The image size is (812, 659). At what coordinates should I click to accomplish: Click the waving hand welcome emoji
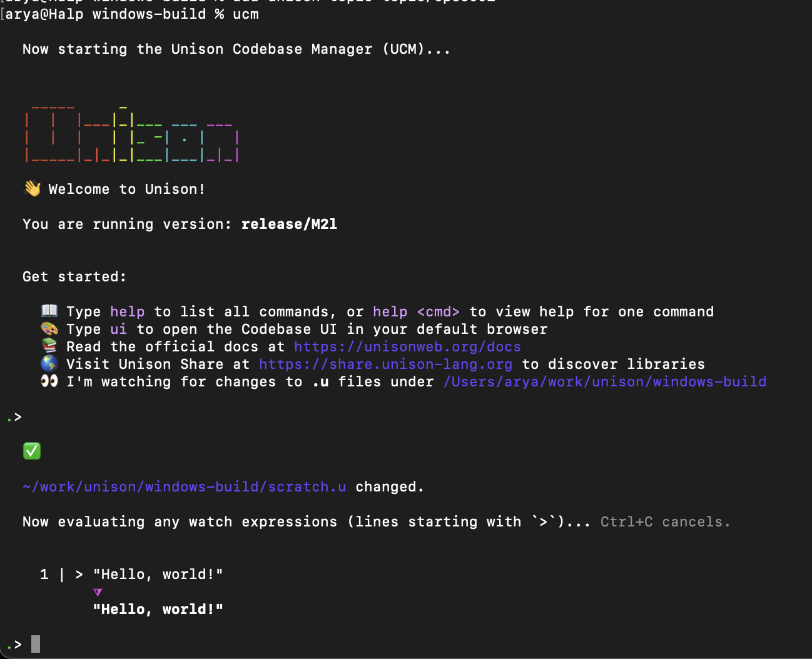click(32, 189)
